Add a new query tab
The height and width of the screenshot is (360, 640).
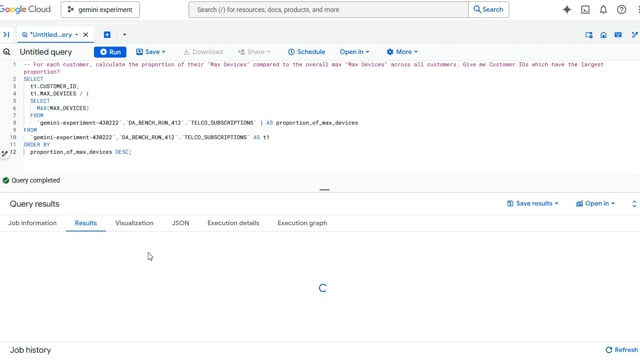[107, 35]
